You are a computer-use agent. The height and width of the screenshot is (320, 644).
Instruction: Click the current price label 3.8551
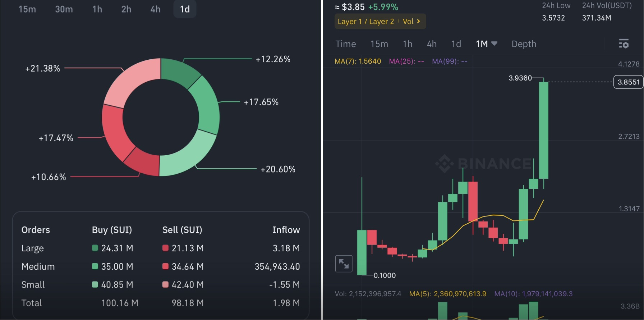pyautogui.click(x=628, y=82)
